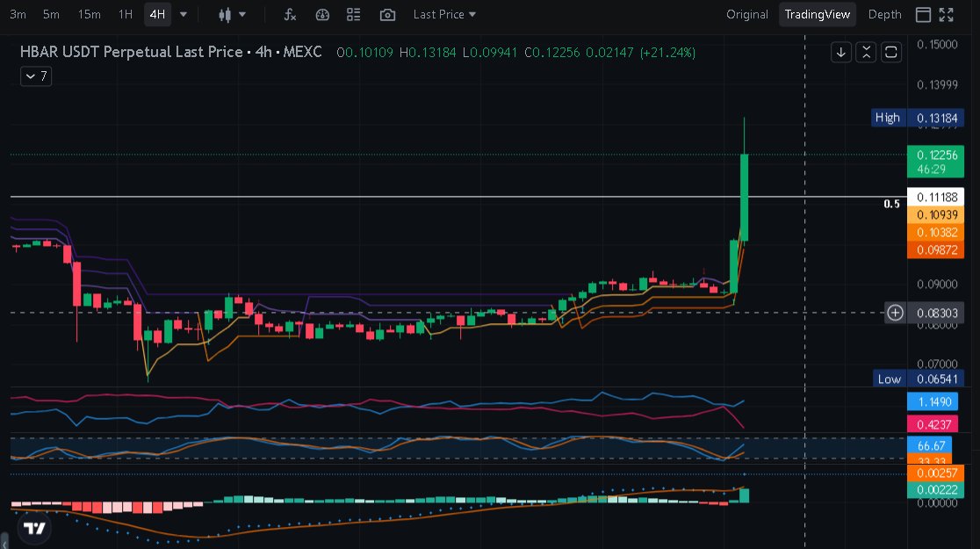Image resolution: width=980 pixels, height=549 pixels.
Task: Select the 5m timeframe
Action: [51, 14]
